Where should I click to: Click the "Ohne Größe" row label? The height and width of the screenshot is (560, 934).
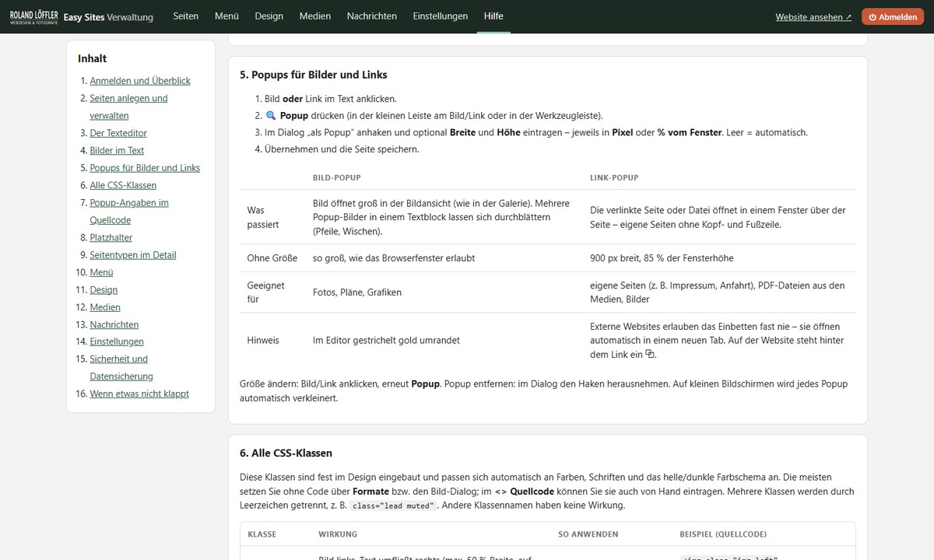(272, 257)
